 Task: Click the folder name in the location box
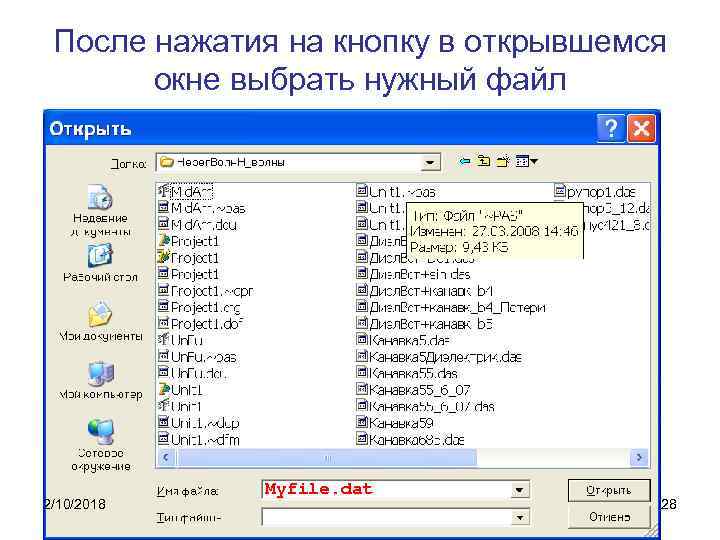[x=231, y=162]
